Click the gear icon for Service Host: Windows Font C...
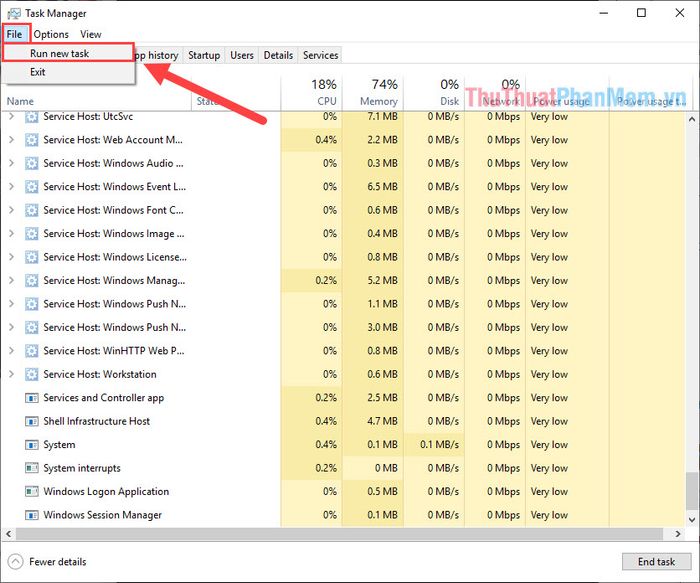 pos(31,210)
